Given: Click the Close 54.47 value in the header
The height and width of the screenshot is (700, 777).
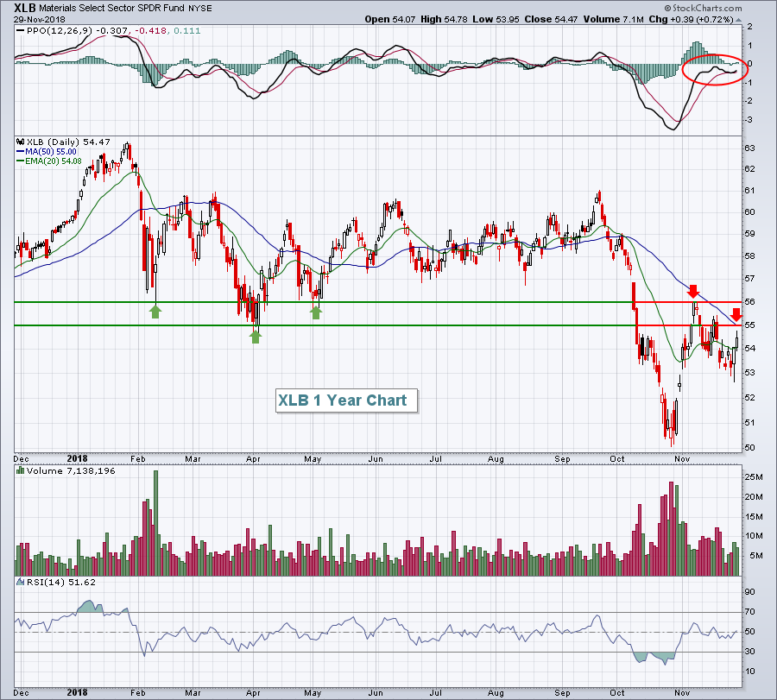Looking at the screenshot, I should (x=551, y=19).
